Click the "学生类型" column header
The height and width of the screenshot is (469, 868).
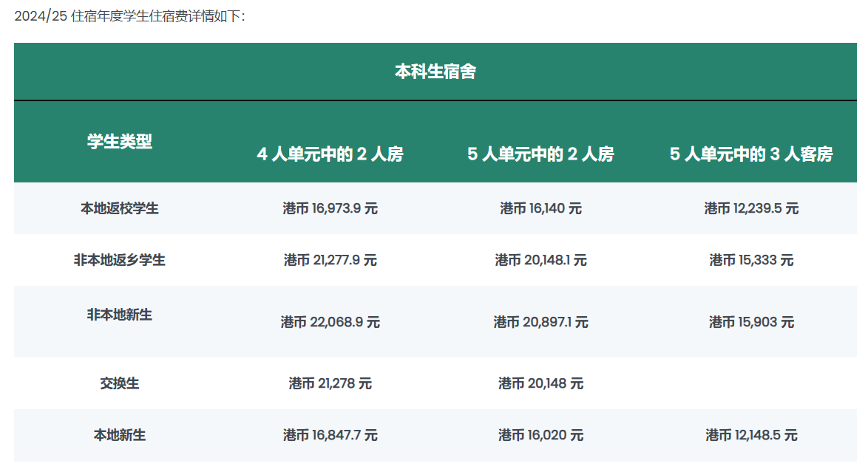pos(120,142)
